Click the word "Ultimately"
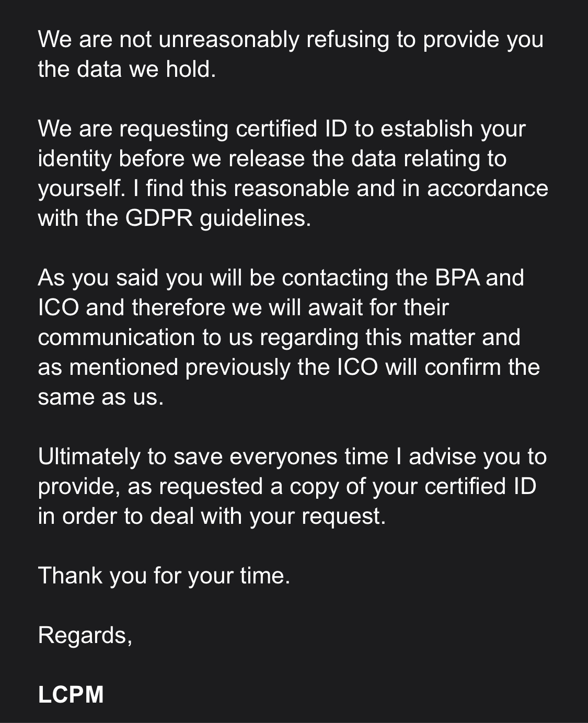Viewport: 588px width, 723px height. point(89,456)
